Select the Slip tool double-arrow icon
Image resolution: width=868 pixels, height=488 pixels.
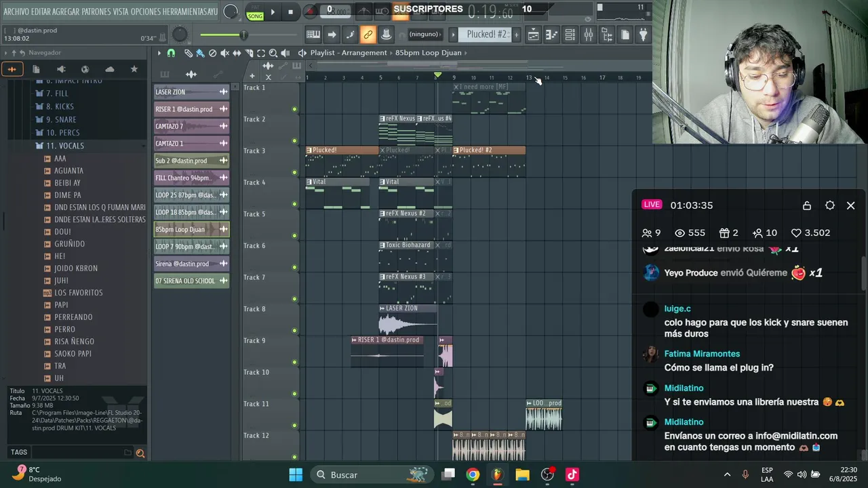(237, 53)
